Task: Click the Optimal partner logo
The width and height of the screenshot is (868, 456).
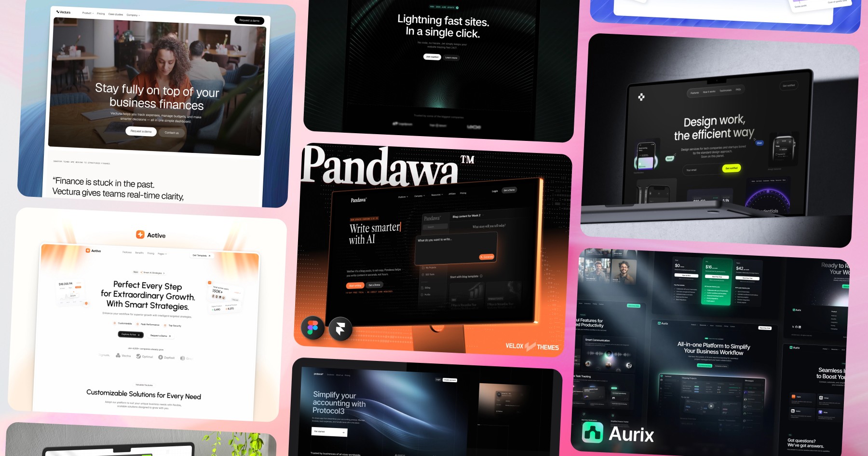Action: point(145,357)
